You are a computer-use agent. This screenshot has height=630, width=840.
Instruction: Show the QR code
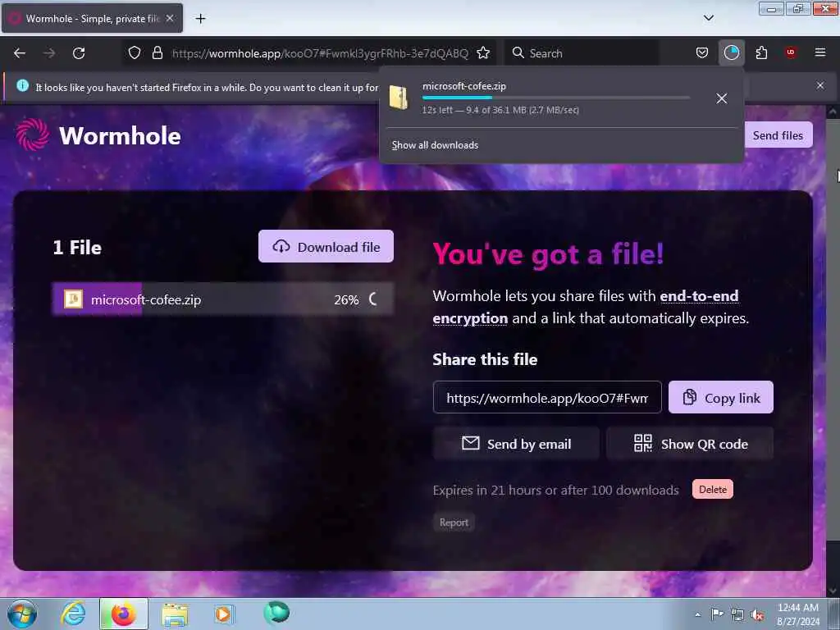[690, 444]
